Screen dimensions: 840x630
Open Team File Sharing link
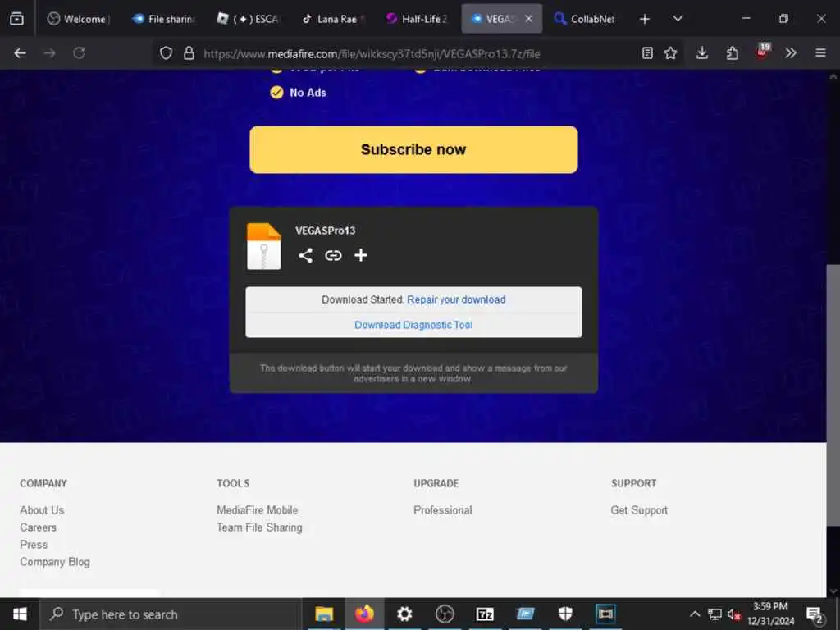coord(259,527)
